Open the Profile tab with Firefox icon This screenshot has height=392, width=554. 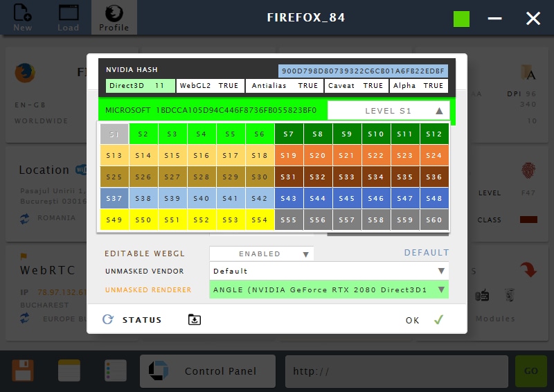click(x=114, y=17)
